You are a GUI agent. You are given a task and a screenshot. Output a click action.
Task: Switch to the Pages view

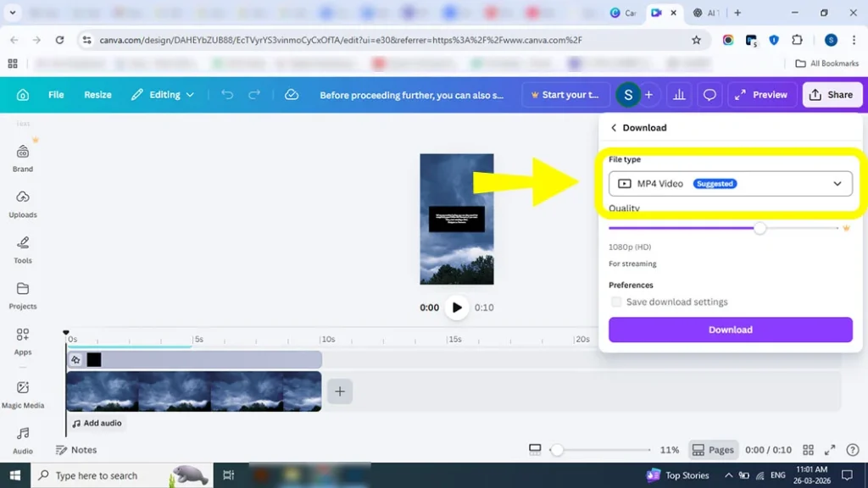[713, 450]
